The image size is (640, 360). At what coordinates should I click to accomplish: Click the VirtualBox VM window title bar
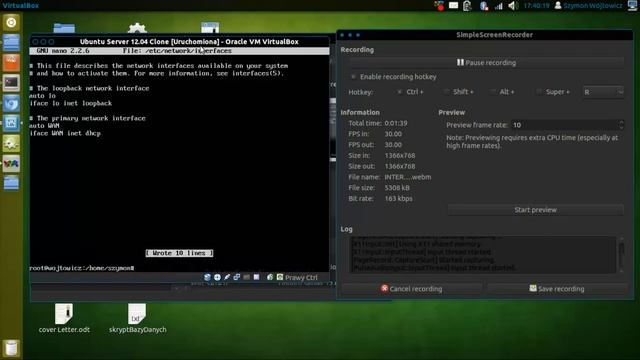pos(180,42)
